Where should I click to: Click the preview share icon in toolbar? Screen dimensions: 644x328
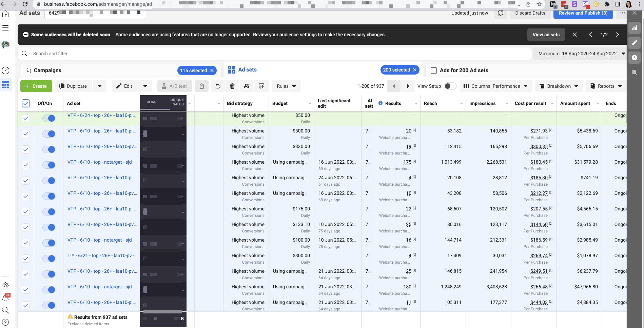pos(261,86)
